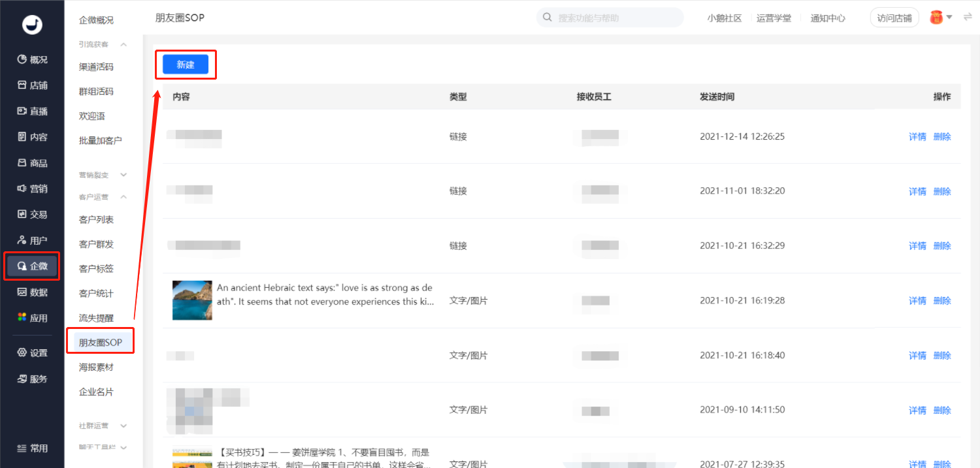This screenshot has height=468, width=980.
Task: Open 通知中心 in the top bar
Action: pyautogui.click(x=828, y=18)
